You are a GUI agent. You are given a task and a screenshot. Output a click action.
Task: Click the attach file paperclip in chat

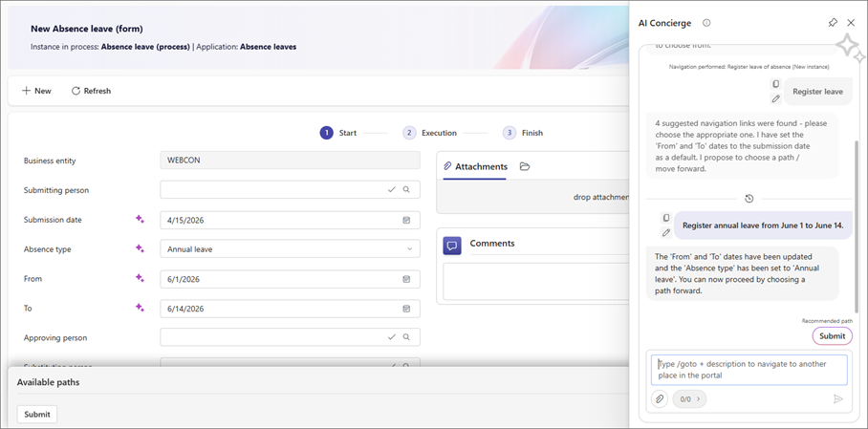coord(660,399)
